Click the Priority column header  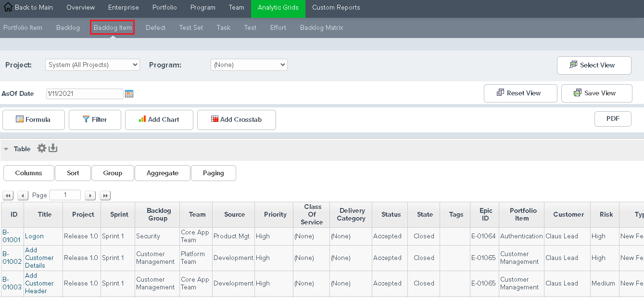coord(275,215)
